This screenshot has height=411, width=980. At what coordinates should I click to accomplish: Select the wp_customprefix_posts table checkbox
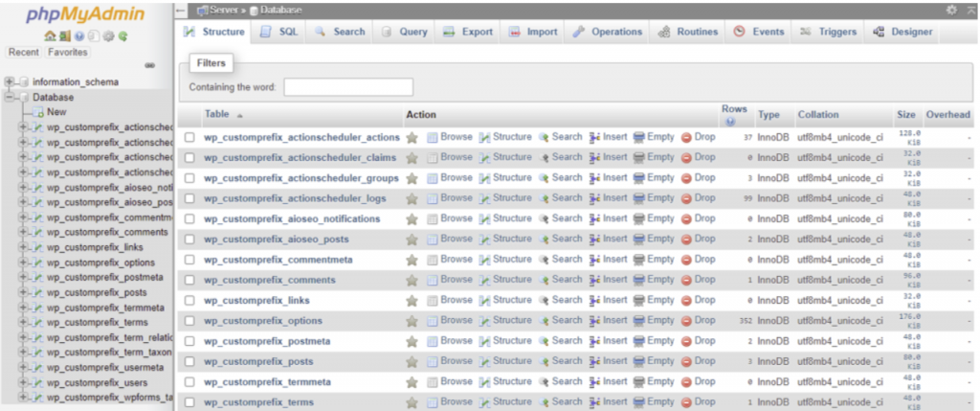tap(189, 361)
